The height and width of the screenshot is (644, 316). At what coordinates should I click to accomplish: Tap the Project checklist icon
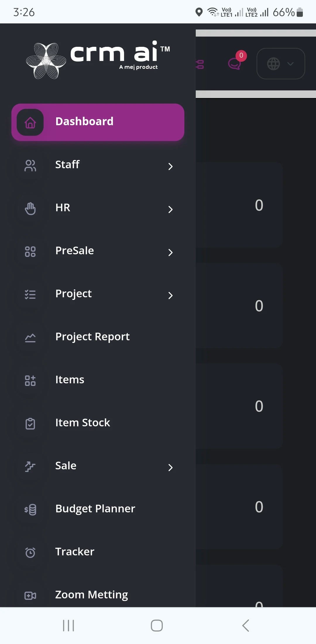(30, 295)
